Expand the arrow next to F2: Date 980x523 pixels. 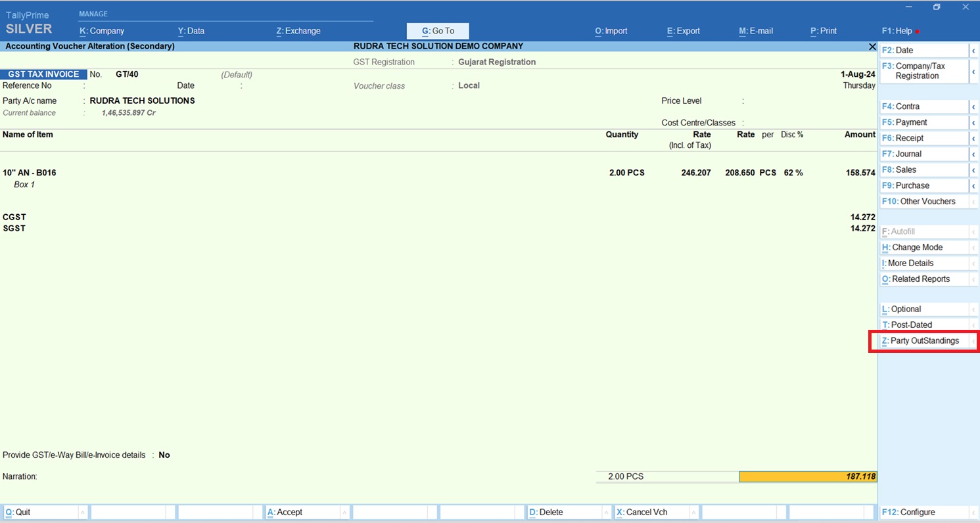point(973,51)
